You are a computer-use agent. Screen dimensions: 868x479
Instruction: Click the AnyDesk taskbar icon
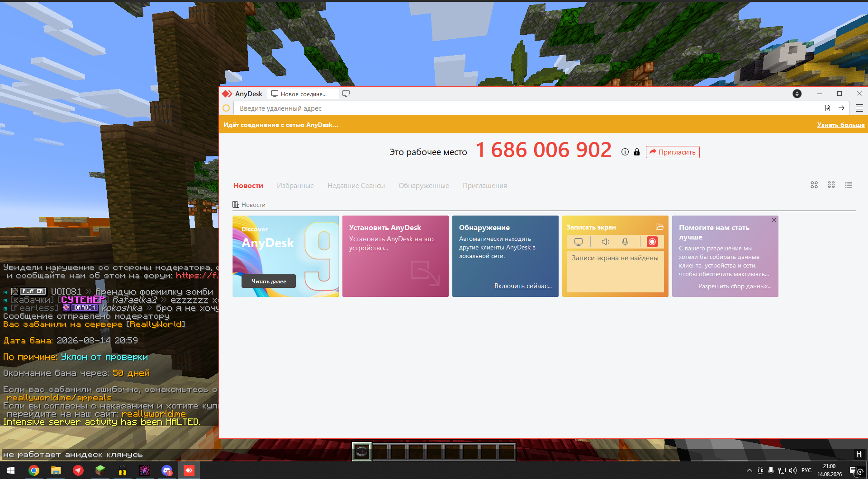189,470
